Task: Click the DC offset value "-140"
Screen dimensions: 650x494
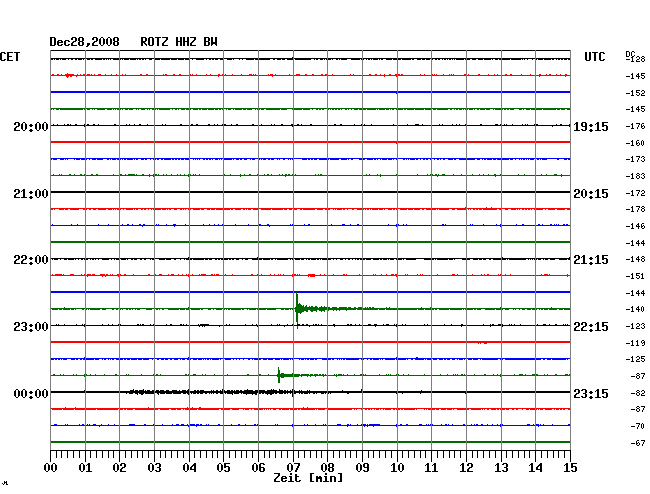Action: click(635, 309)
